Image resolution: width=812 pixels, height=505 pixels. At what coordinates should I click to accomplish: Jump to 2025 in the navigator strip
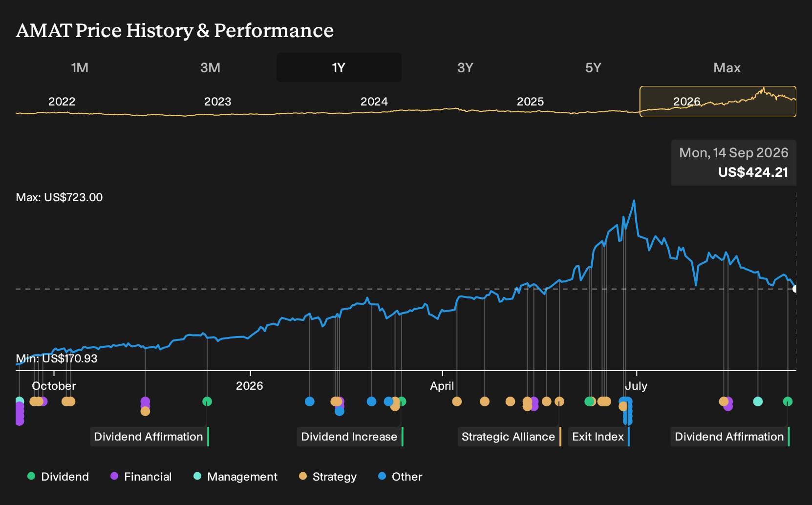(x=530, y=102)
